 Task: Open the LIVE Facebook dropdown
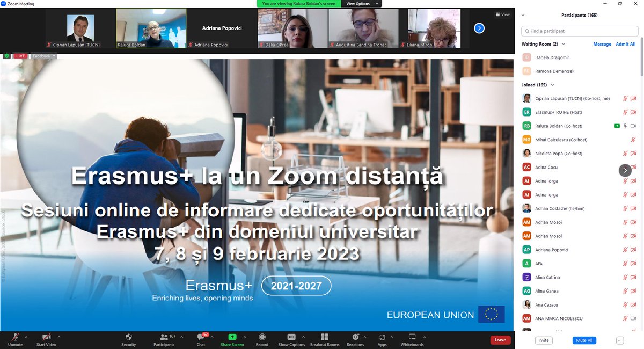43,56
